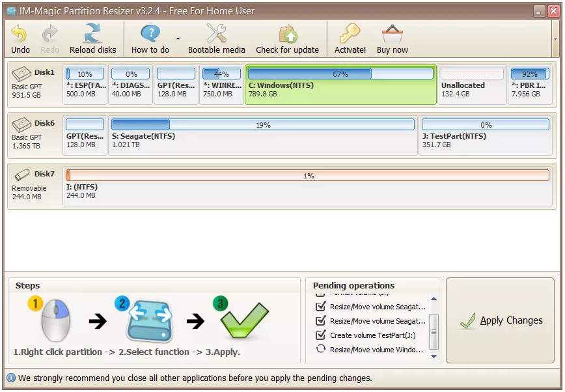Open the How to do help icon
Screen dimensions: 565x392
(x=150, y=34)
